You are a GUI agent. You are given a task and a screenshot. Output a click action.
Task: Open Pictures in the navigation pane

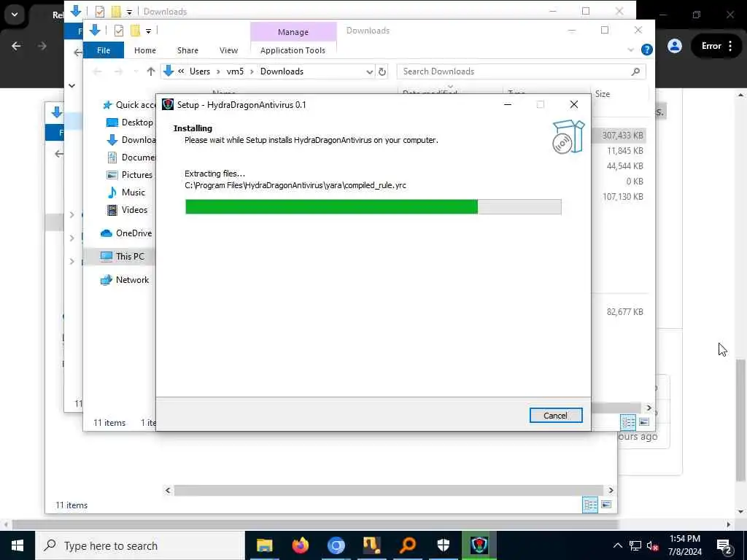click(129, 175)
